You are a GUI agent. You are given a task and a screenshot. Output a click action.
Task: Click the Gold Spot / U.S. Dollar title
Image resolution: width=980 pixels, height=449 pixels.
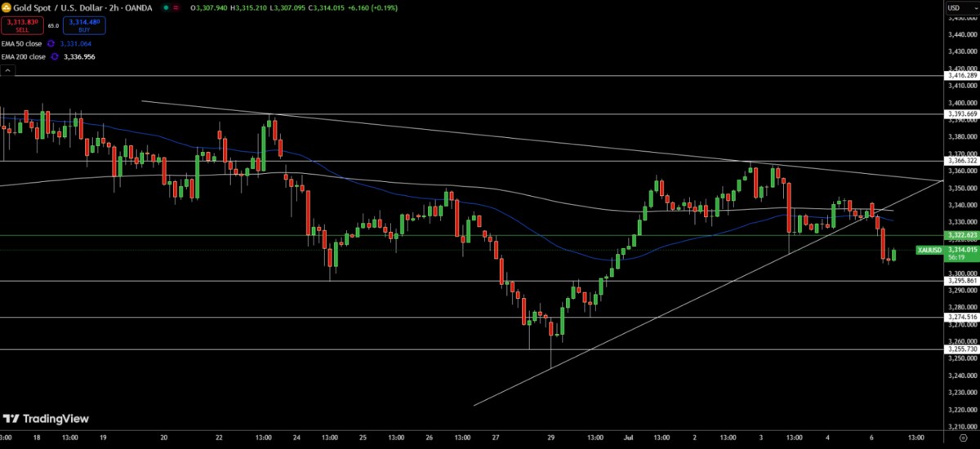pos(53,7)
